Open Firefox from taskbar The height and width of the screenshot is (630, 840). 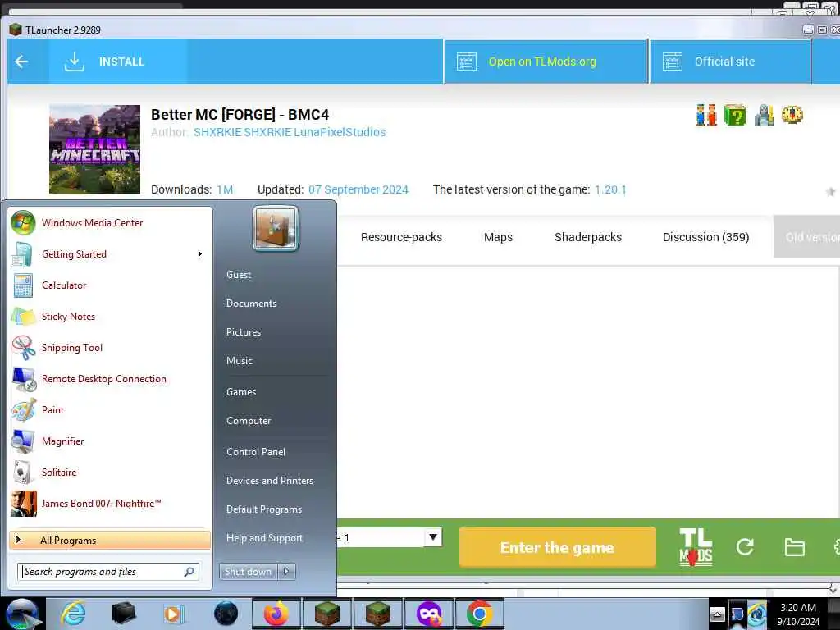coord(276,614)
